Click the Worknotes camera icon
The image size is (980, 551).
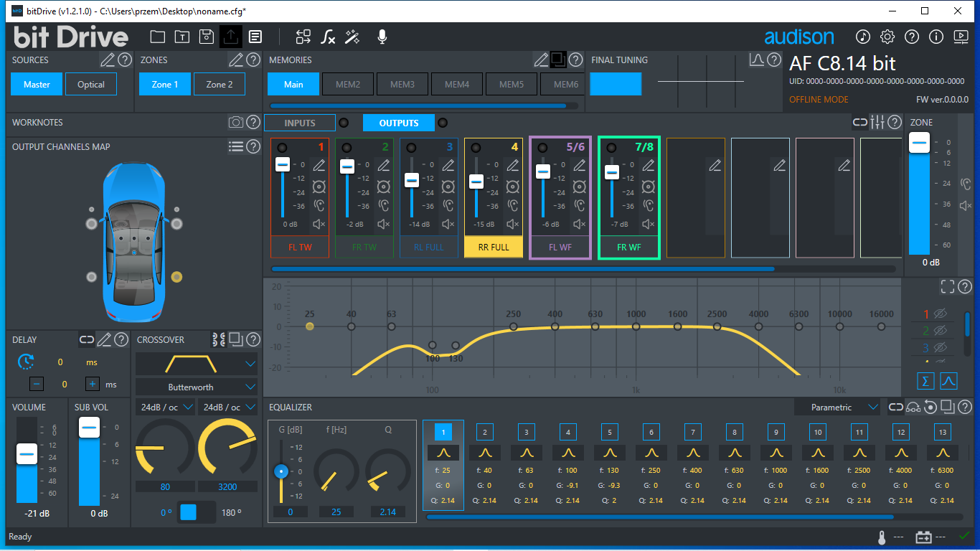236,123
